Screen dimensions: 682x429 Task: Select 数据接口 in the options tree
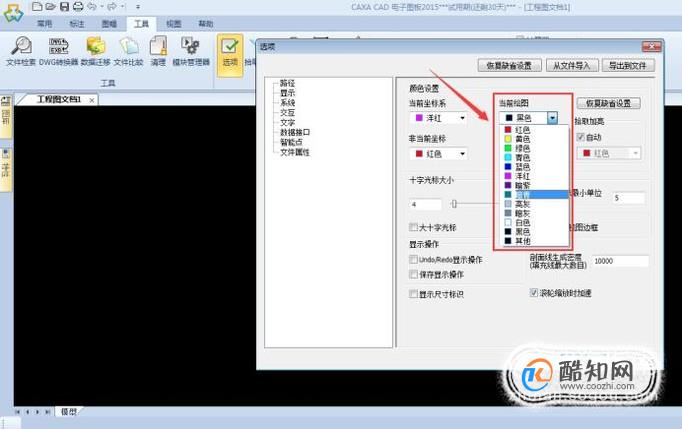pyautogui.click(x=294, y=132)
